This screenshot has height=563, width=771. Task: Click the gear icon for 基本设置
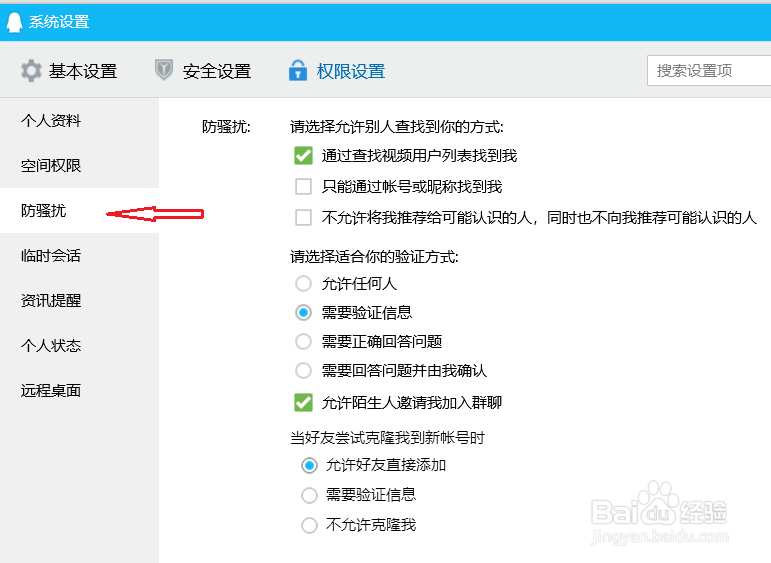31,71
